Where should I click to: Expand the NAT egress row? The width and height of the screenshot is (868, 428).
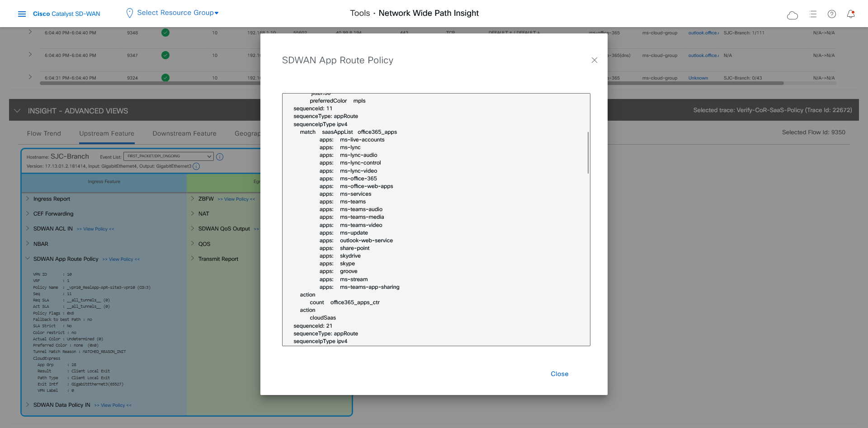click(193, 213)
